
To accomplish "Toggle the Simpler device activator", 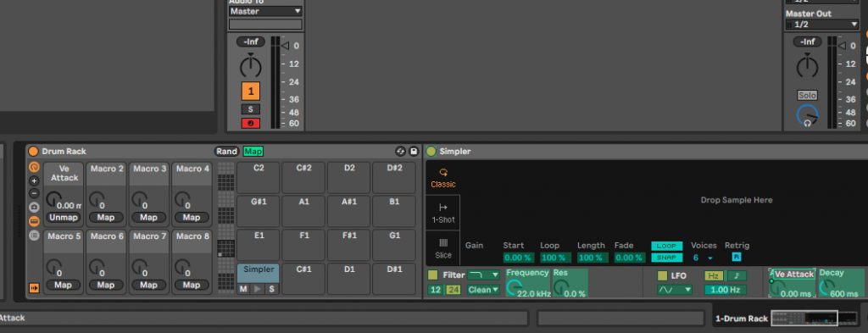I will tap(431, 151).
